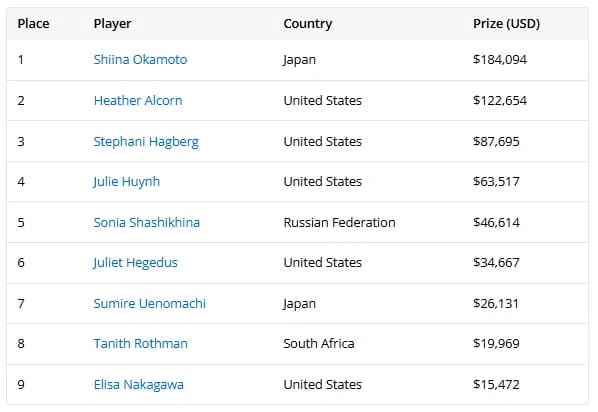Click the Player column header
This screenshot has width=598, height=412.
coord(113,24)
